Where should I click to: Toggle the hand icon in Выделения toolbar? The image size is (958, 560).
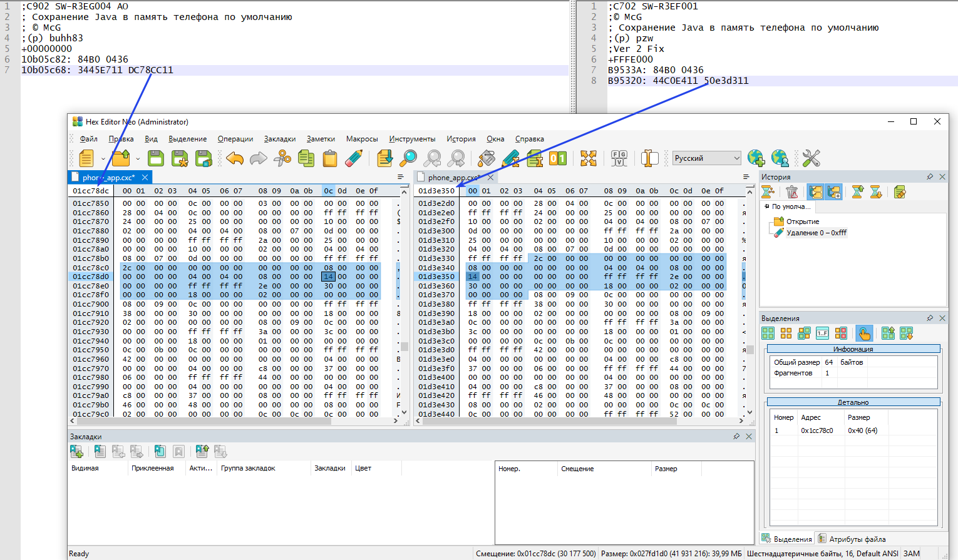coord(864,333)
